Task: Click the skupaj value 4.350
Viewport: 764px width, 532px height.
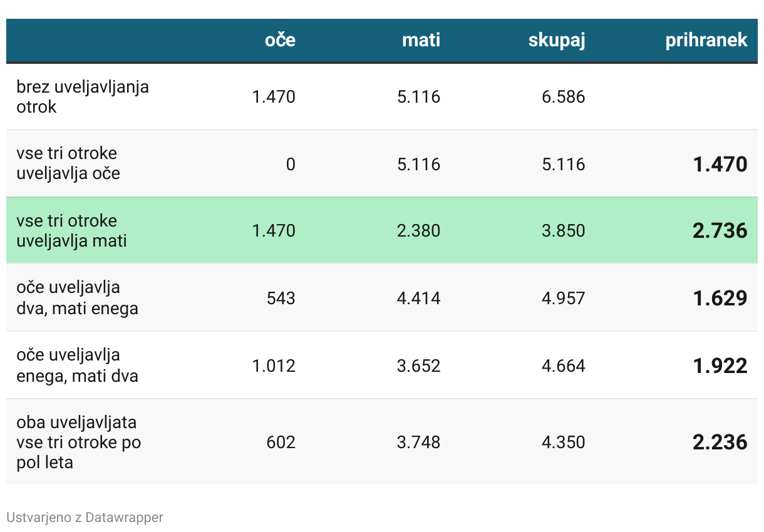Action: pos(564,442)
